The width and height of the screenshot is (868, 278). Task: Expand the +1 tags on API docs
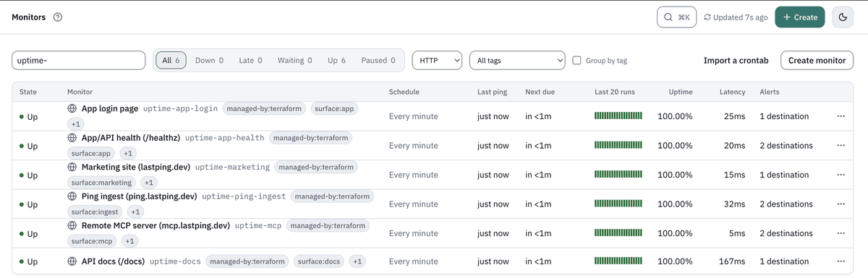point(358,261)
